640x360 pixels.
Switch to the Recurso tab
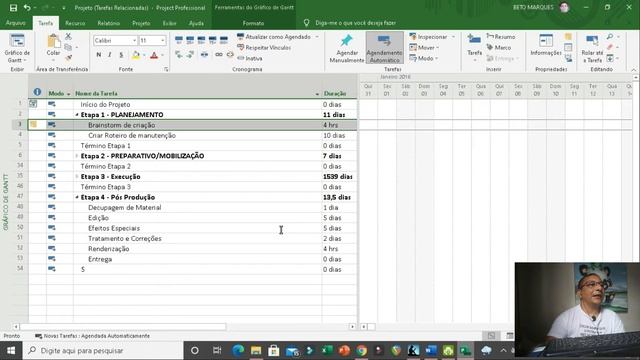pyautogui.click(x=75, y=23)
